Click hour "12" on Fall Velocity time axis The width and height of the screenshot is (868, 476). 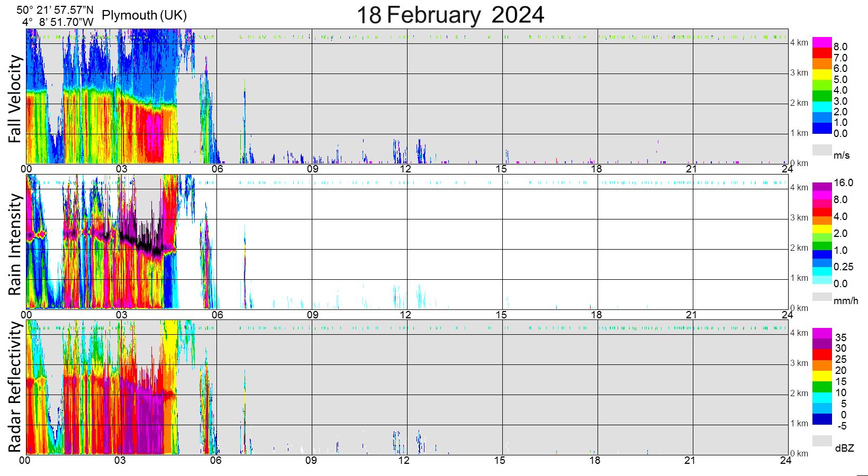(x=405, y=169)
